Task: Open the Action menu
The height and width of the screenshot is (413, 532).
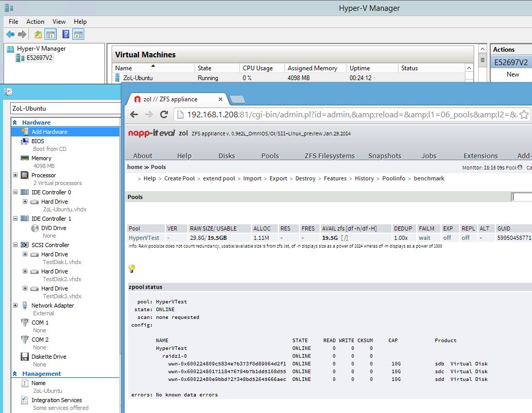Action: pos(35,22)
